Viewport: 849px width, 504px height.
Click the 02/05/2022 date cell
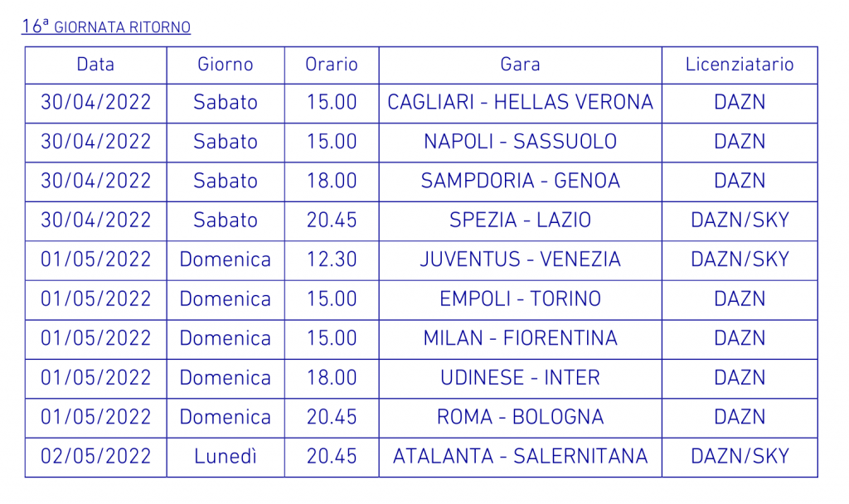point(96,458)
